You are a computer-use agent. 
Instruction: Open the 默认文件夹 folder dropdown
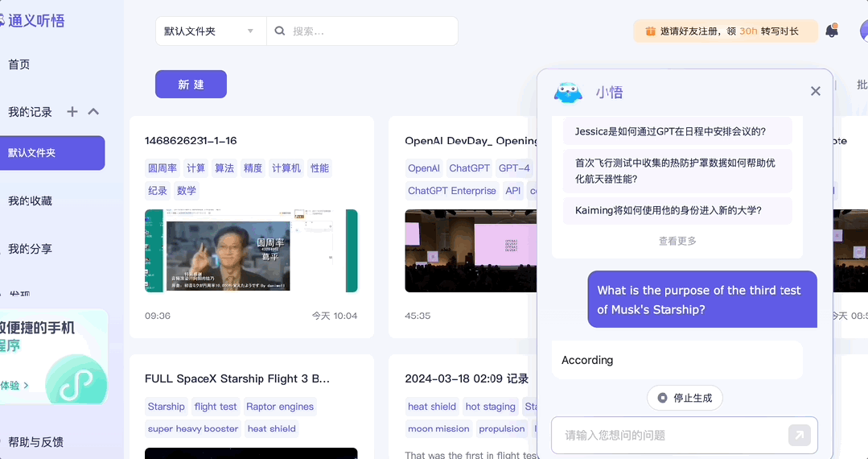(x=211, y=31)
